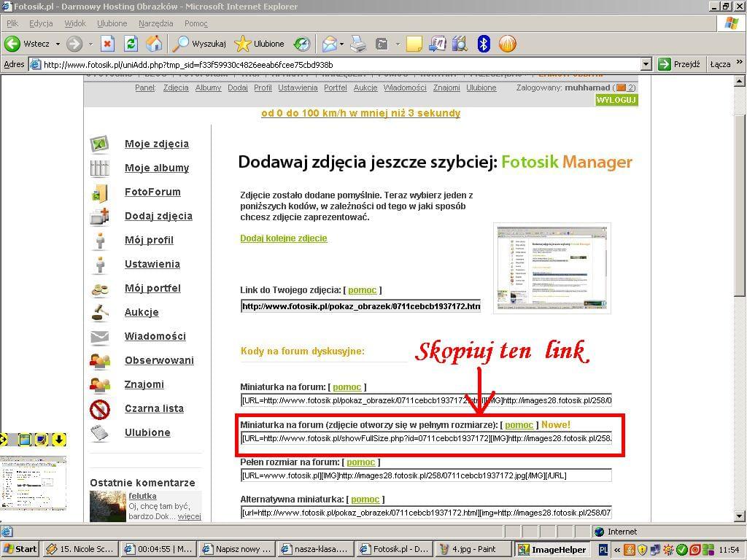Open Aukcje link in top panel
Screen dimensions: 747x560
[x=365, y=87]
